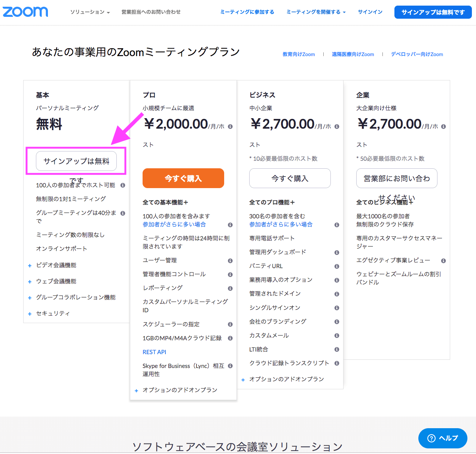Click info icon beside Skype for Business
This screenshot has height=454, width=476.
230,366
